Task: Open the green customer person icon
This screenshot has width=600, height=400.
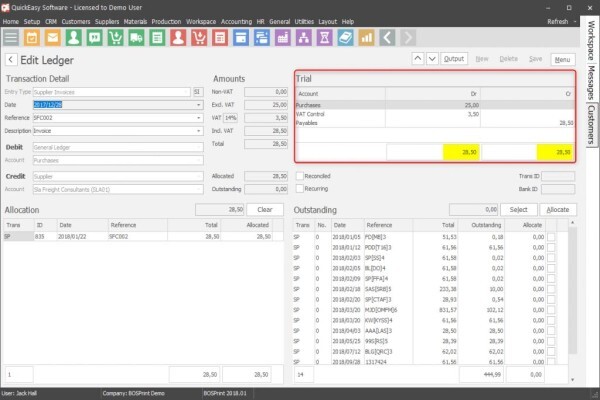Action: [x=73, y=38]
